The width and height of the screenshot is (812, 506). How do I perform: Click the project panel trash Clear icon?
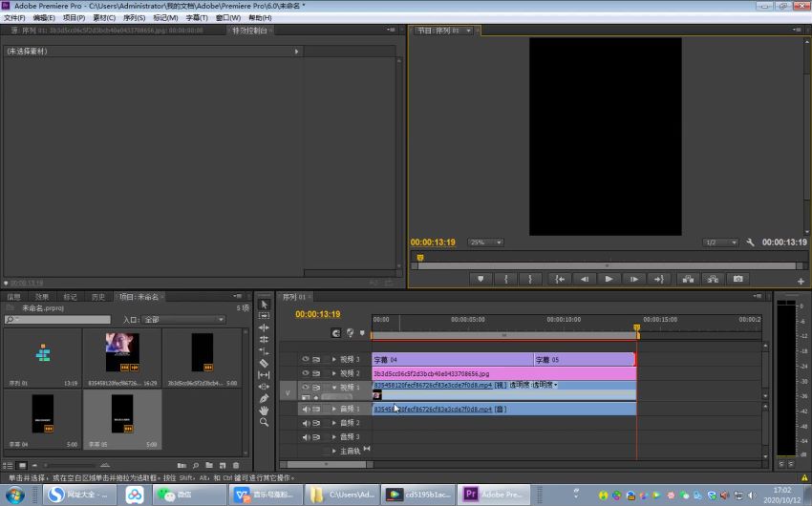pos(236,466)
